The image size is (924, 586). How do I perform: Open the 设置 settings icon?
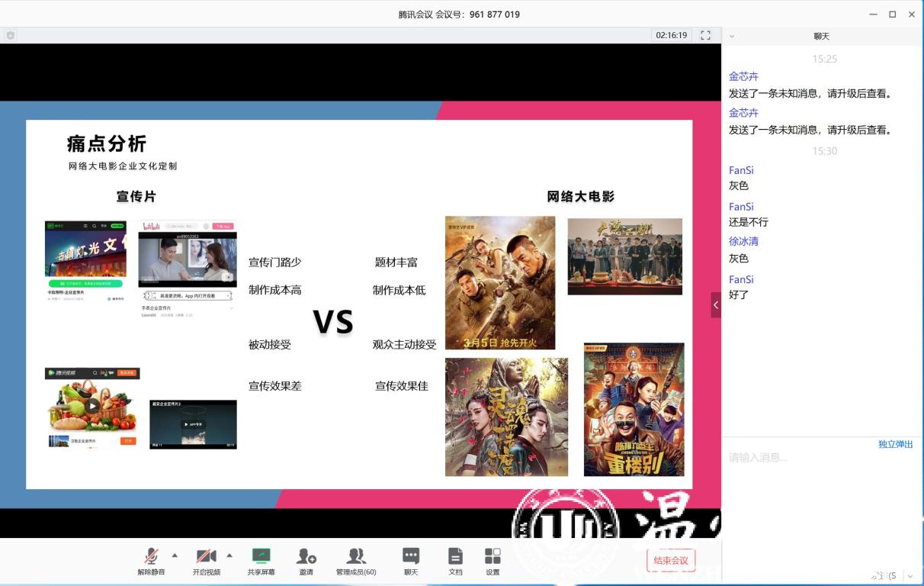(492, 561)
